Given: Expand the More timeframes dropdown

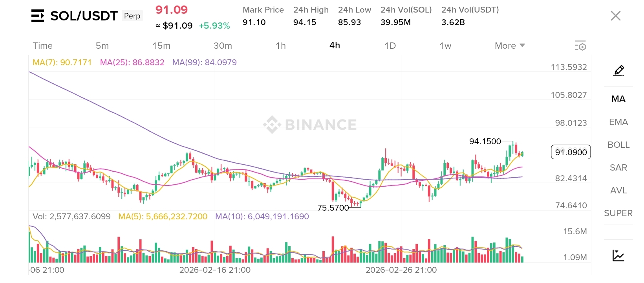Looking at the screenshot, I should click(x=509, y=46).
